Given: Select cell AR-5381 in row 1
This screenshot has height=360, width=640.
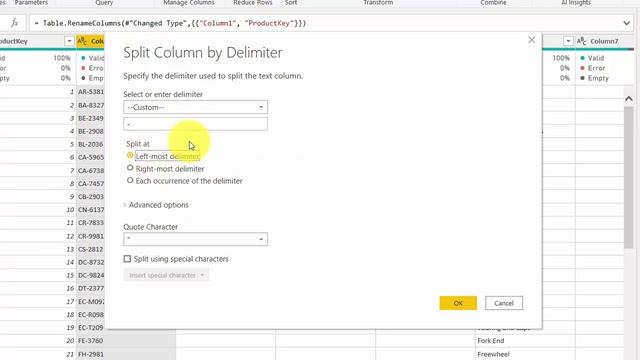Looking at the screenshot, I should tap(91, 92).
